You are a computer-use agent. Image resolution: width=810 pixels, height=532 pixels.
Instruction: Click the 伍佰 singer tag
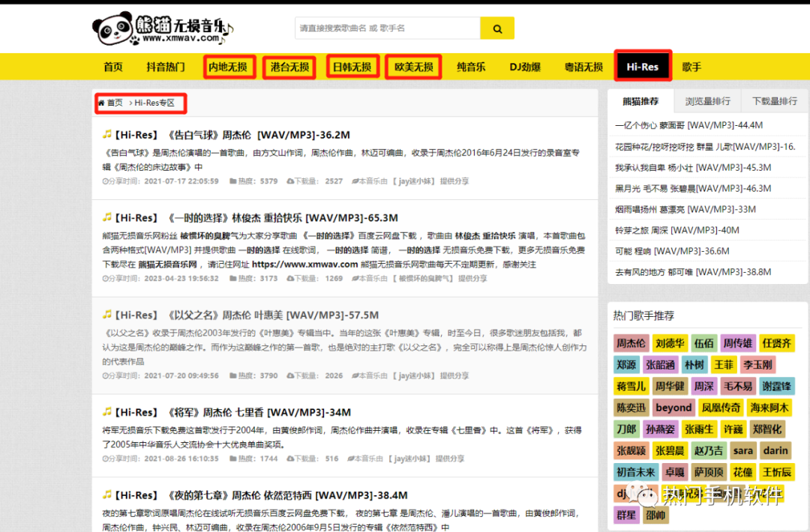(703, 343)
